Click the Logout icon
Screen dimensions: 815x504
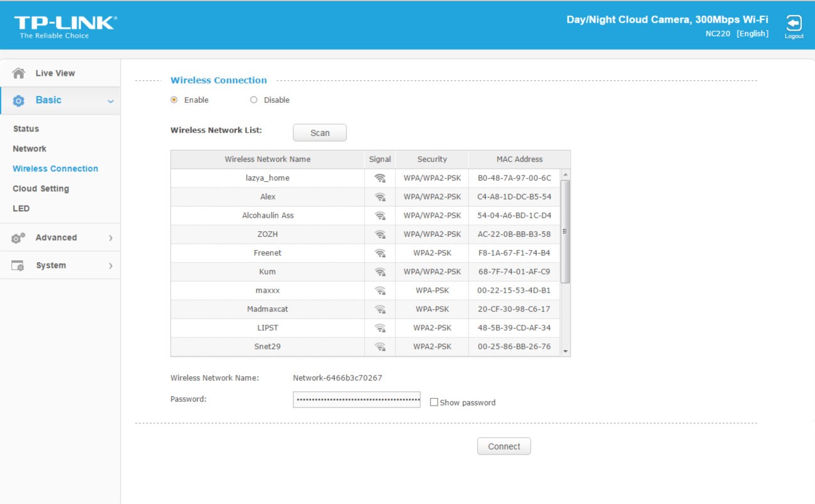point(794,24)
